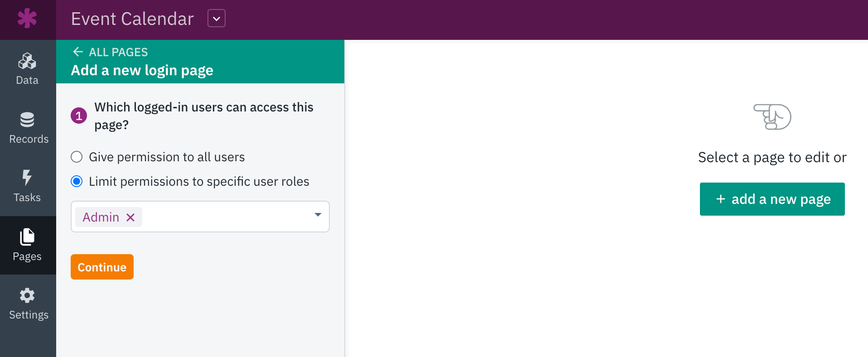The height and width of the screenshot is (357, 868).
Task: Expand the Event Calendar app dropdown
Action: pyautogui.click(x=217, y=19)
